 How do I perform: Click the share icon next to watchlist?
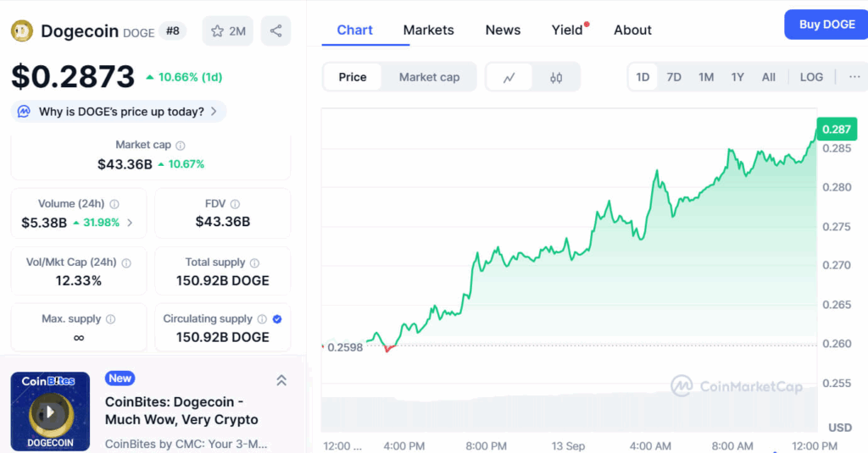click(x=275, y=31)
